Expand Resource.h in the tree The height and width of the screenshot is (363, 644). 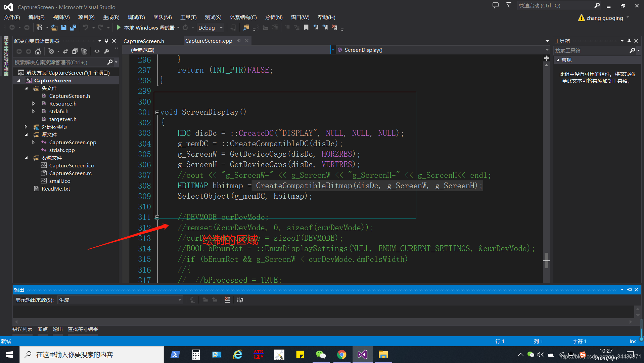click(33, 104)
